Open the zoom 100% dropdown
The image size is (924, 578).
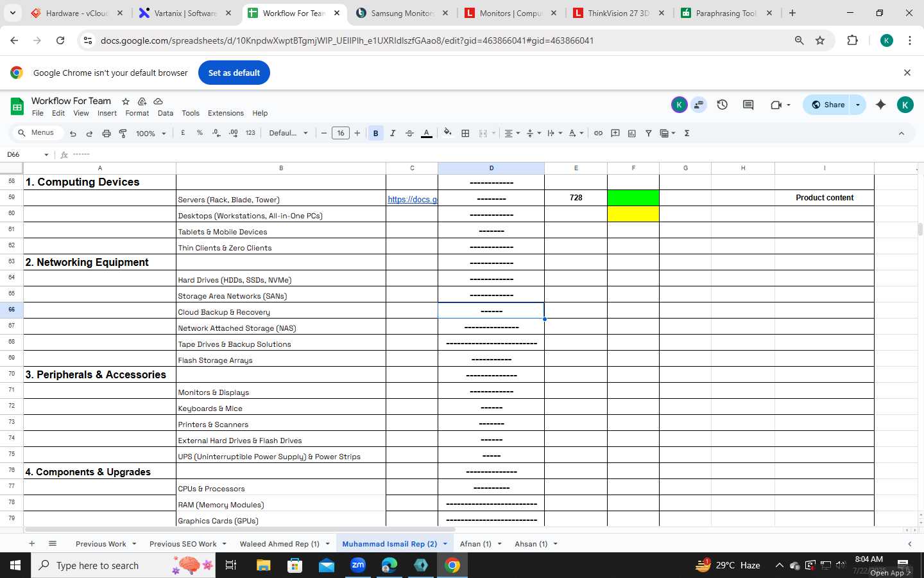pyautogui.click(x=151, y=134)
